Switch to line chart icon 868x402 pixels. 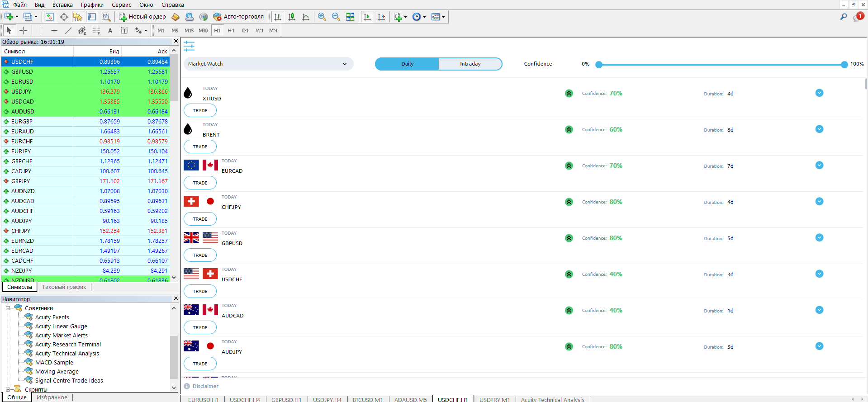[306, 17]
